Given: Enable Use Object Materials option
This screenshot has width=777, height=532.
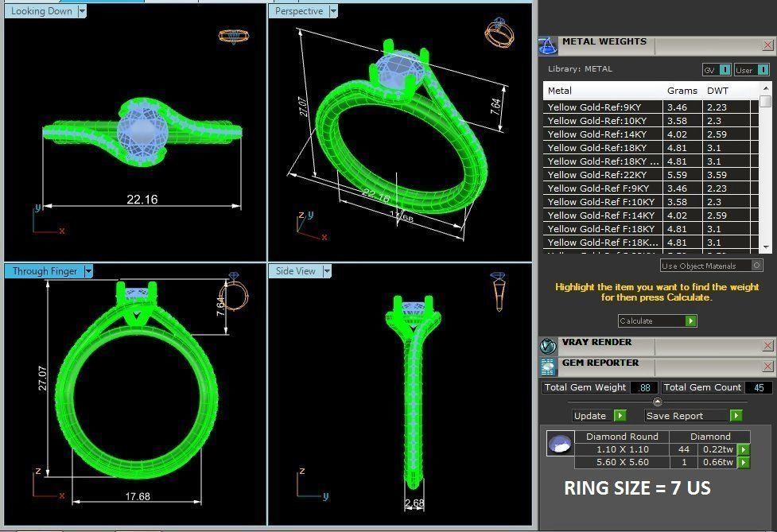Looking at the screenshot, I should [756, 266].
